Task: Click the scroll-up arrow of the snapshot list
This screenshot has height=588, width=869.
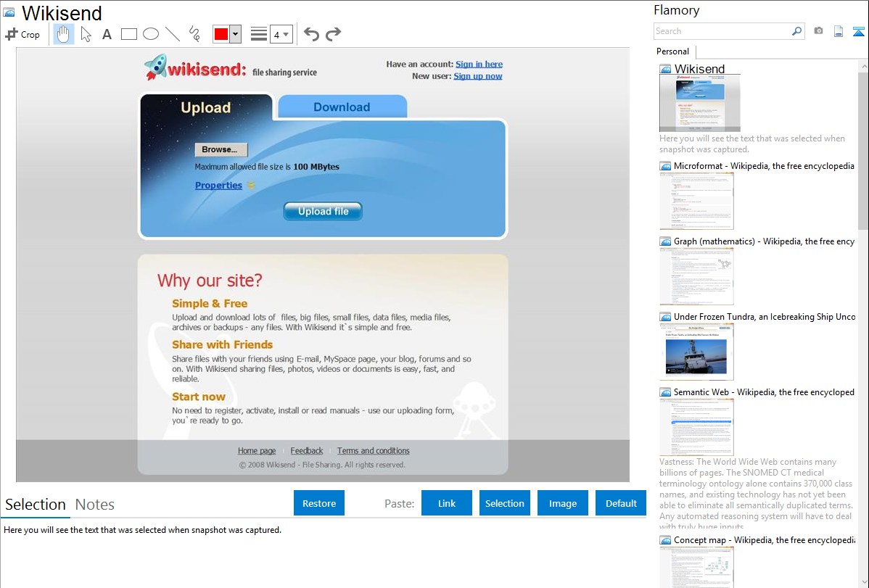Action: pos(863,66)
